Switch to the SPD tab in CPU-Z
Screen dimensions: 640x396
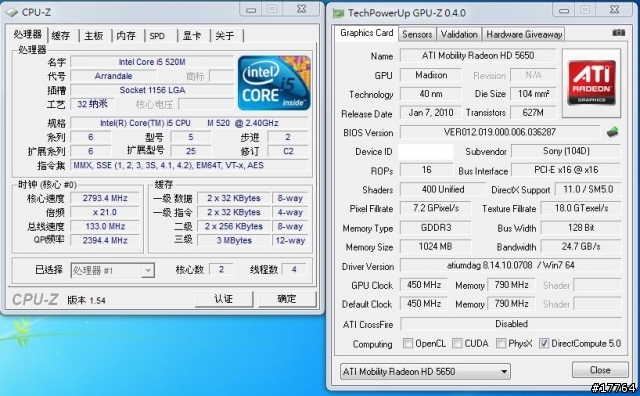coord(157,36)
